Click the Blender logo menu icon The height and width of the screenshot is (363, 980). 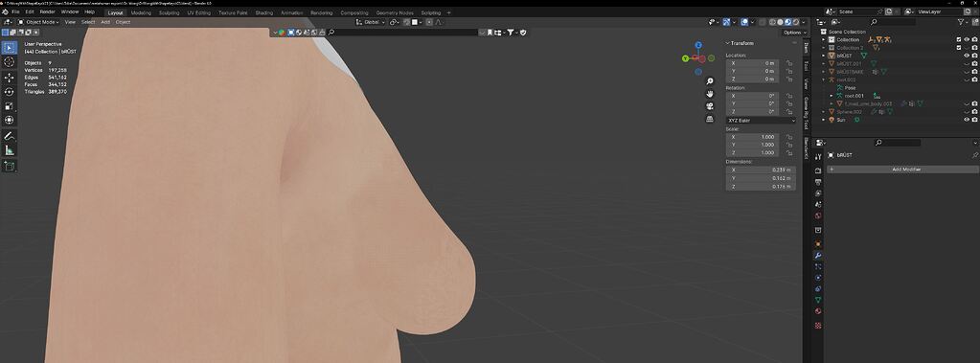pos(5,11)
